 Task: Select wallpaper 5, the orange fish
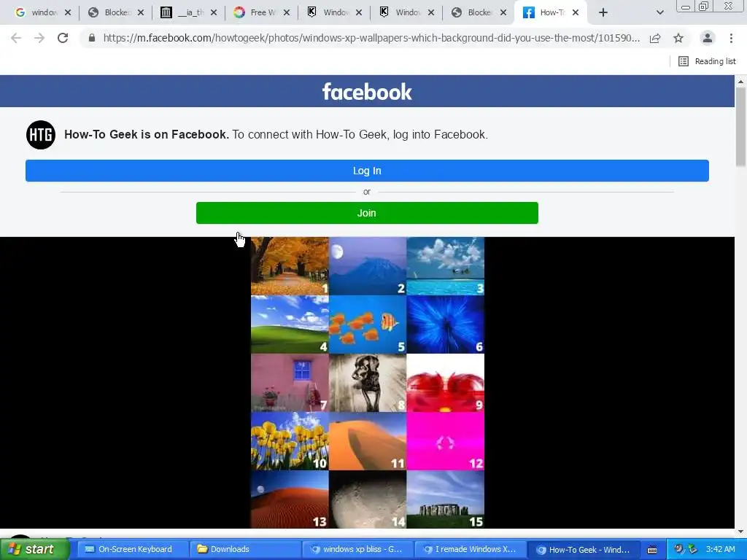(x=368, y=324)
